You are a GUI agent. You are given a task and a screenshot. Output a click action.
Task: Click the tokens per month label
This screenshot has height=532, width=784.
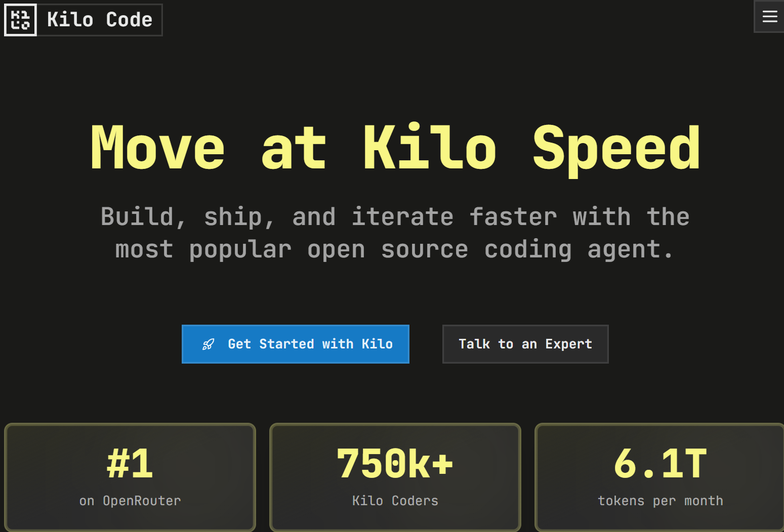pyautogui.click(x=660, y=501)
